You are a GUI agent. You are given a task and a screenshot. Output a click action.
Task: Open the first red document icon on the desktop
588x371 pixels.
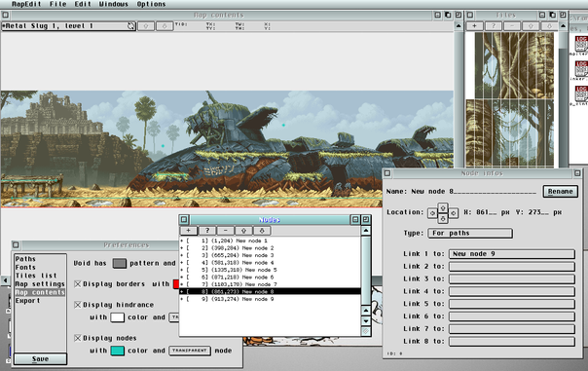point(581,44)
